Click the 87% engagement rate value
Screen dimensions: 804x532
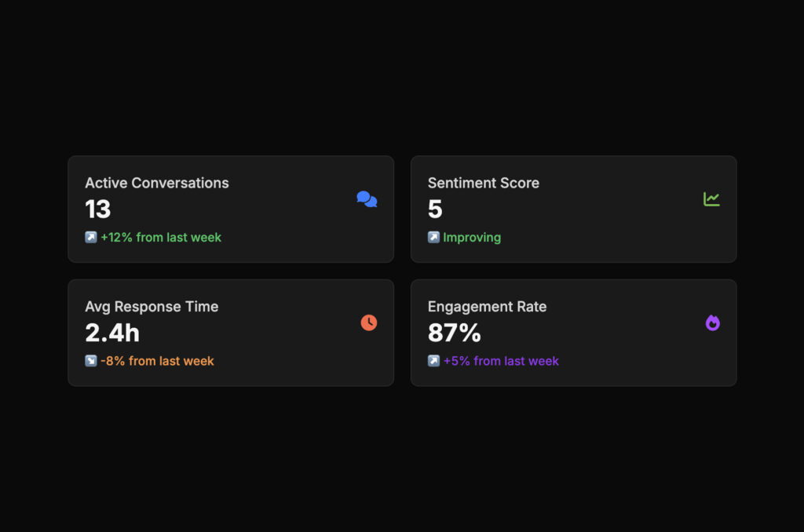click(x=454, y=333)
